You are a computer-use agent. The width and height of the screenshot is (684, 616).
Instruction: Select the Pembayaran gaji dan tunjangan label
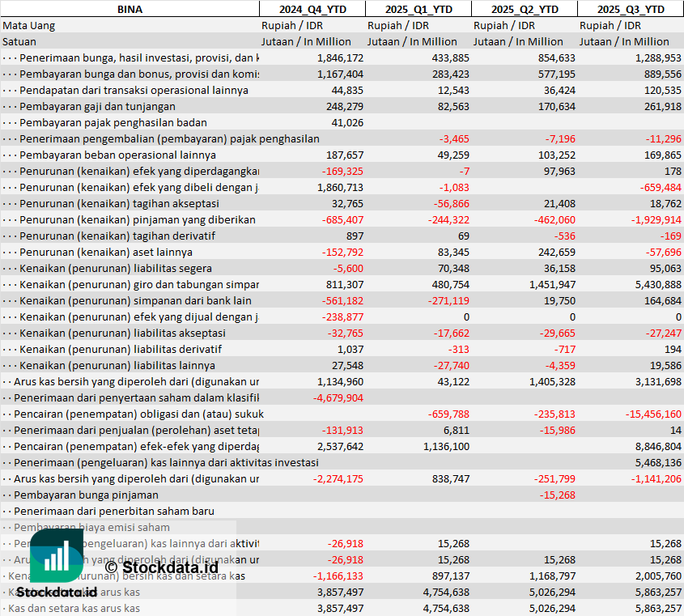tap(97, 106)
